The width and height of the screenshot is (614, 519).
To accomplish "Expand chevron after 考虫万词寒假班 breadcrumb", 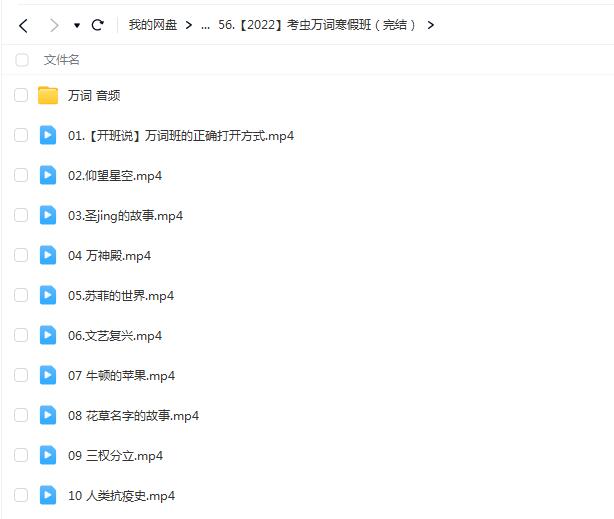I will [x=431, y=25].
